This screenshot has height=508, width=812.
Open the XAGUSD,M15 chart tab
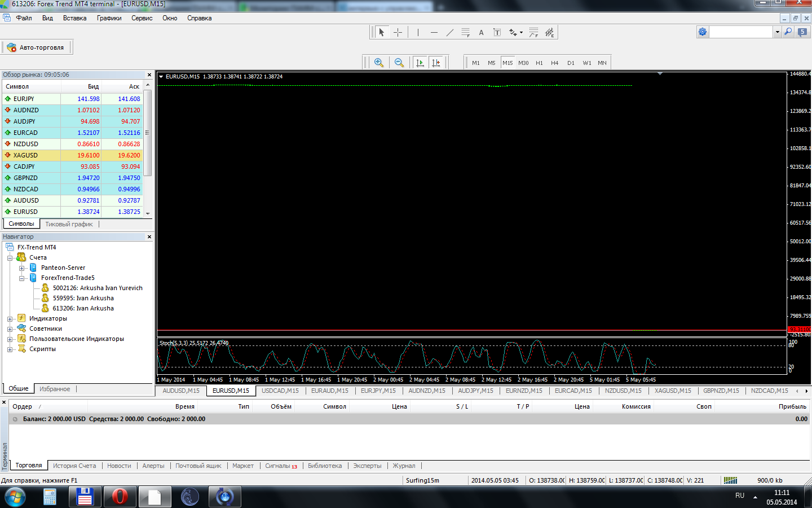(673, 391)
